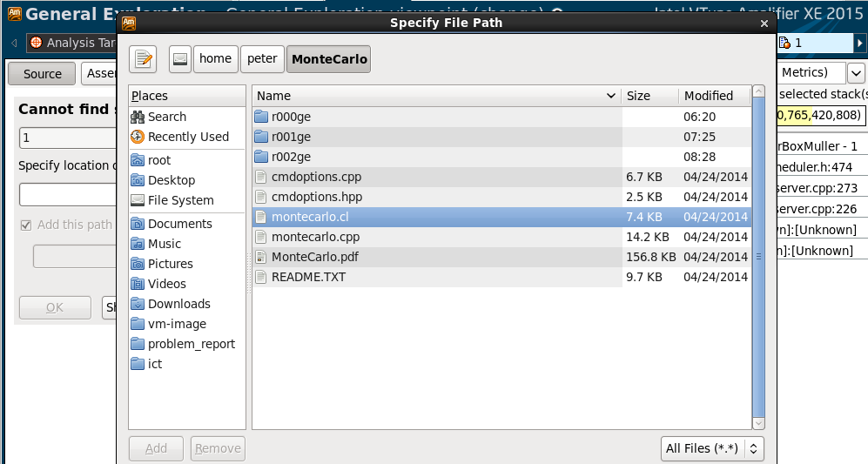Click the MonteCarlo path button
The width and height of the screenshot is (868, 464).
click(x=329, y=58)
